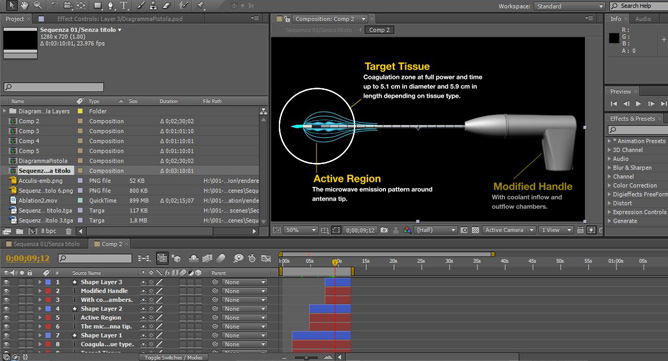This screenshot has height=361, width=668.
Task: Expand the Blur & Sharpen effects category
Action: 609,168
